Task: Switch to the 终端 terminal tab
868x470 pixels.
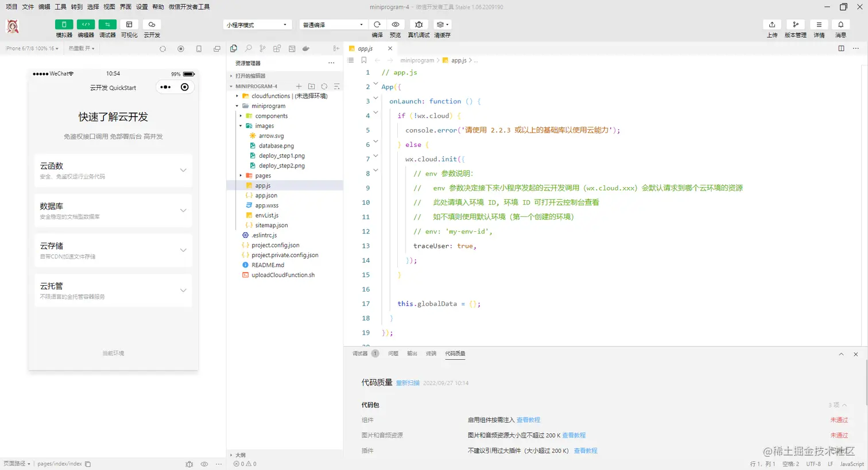Action: coord(431,354)
